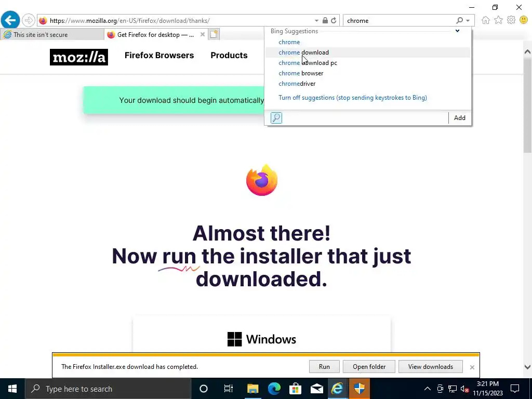Open the clock showing 3:21 PM
The height and width of the screenshot is (399, 532).
click(487, 389)
